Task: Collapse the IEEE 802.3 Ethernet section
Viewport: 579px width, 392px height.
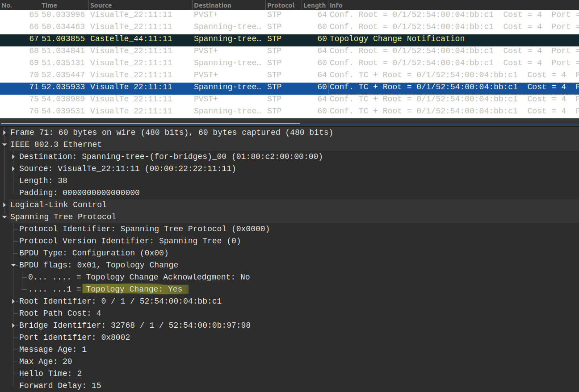Action: tap(4, 144)
